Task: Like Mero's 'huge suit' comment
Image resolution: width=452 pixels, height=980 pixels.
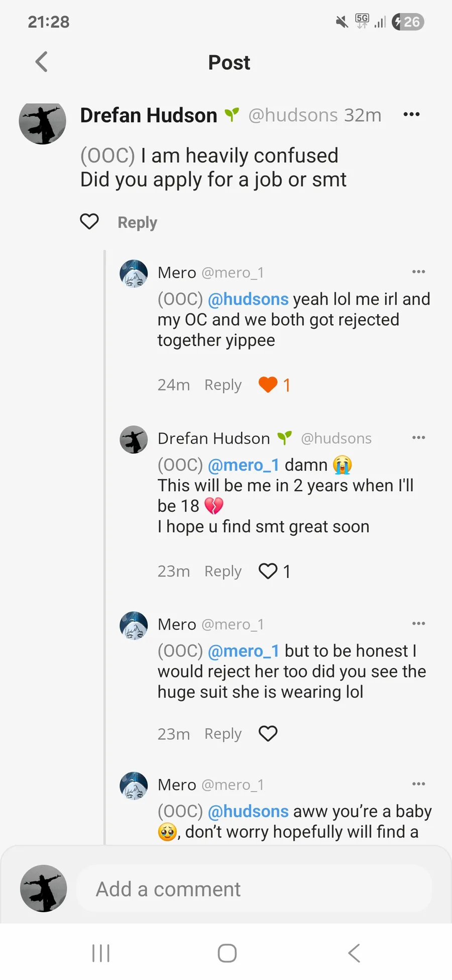Action: [x=268, y=734]
